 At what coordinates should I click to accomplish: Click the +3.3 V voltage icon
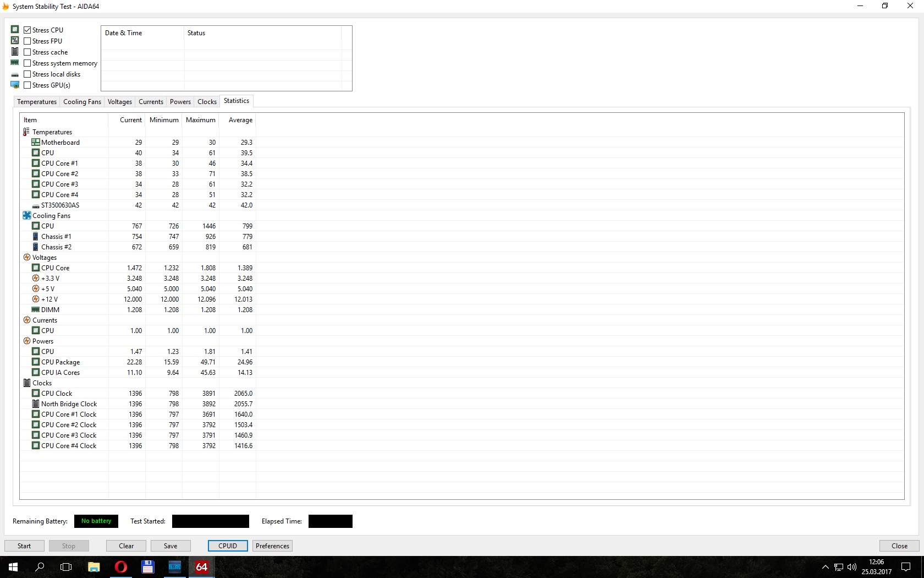point(35,279)
